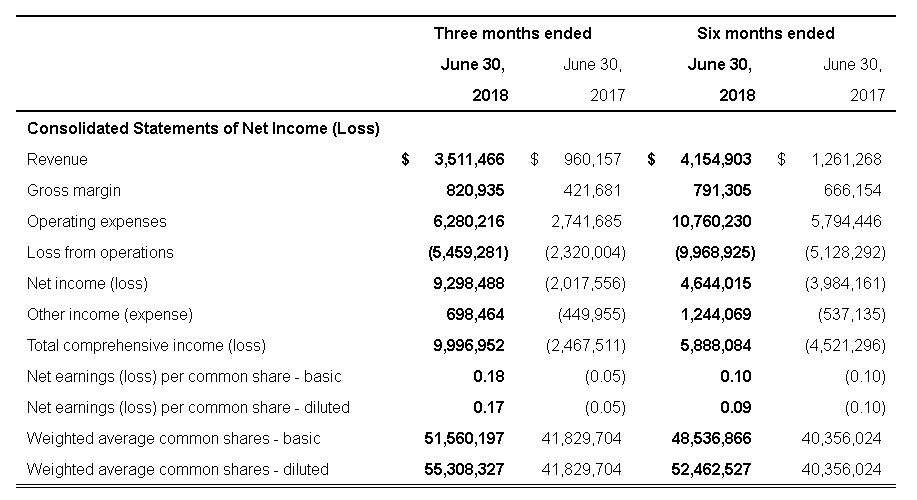917x500 pixels.
Task: Select the other income value 1,244,069
Action: [714, 314]
